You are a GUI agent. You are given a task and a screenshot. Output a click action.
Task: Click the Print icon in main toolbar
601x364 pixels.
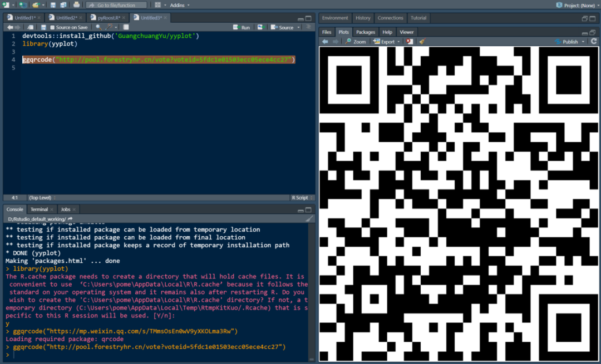(76, 5)
